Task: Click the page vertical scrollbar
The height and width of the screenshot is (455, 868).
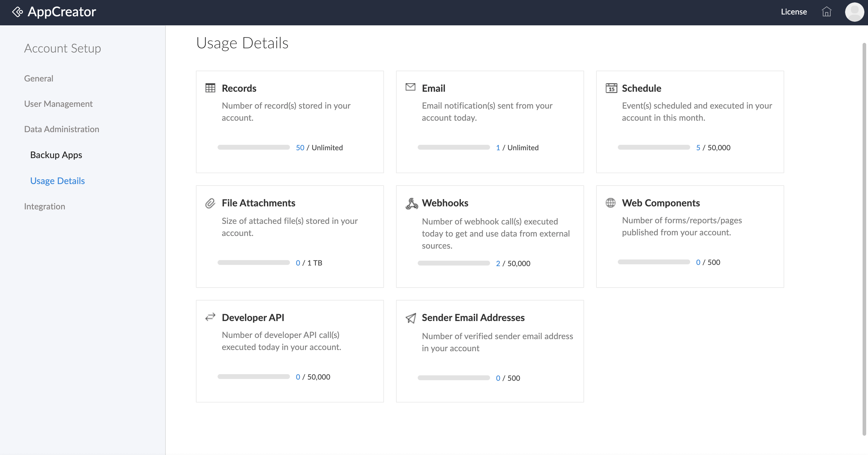Action: point(864,236)
